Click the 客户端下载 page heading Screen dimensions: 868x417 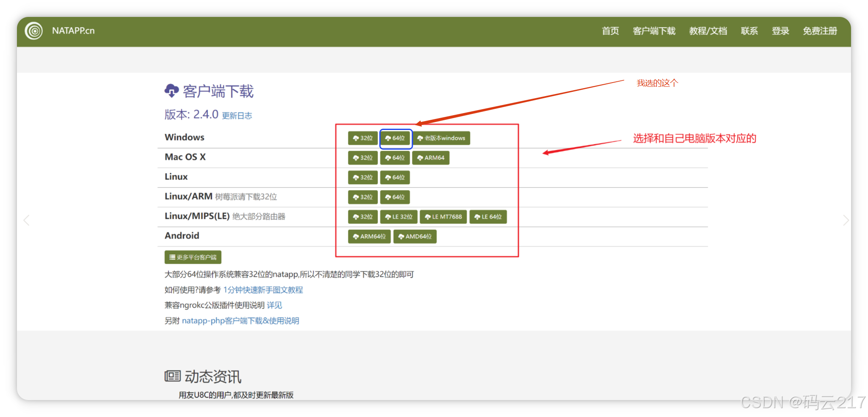(218, 91)
